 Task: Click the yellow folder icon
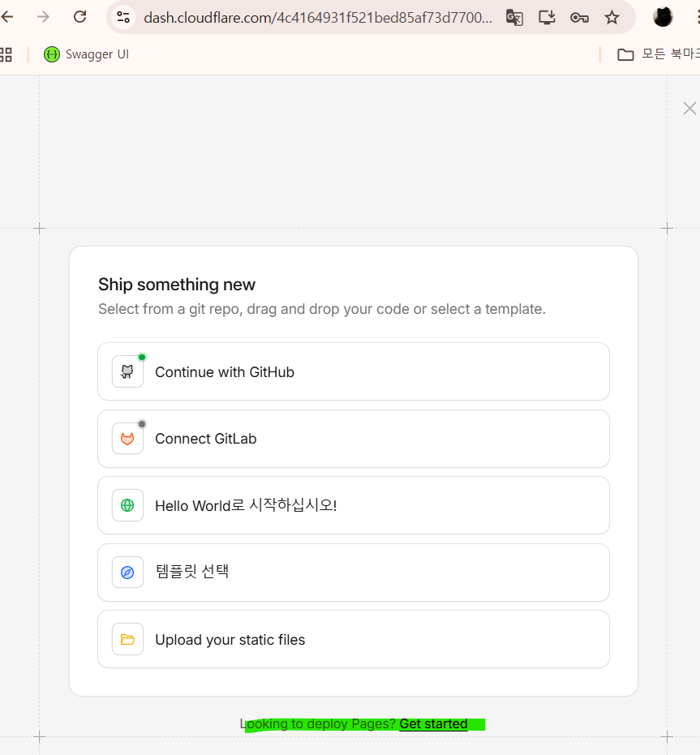[127, 639]
